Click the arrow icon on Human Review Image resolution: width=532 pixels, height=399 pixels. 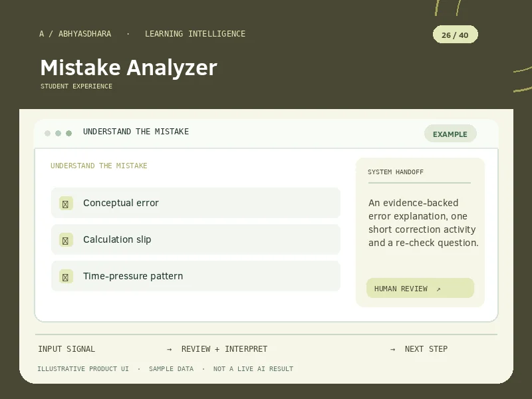(x=438, y=289)
